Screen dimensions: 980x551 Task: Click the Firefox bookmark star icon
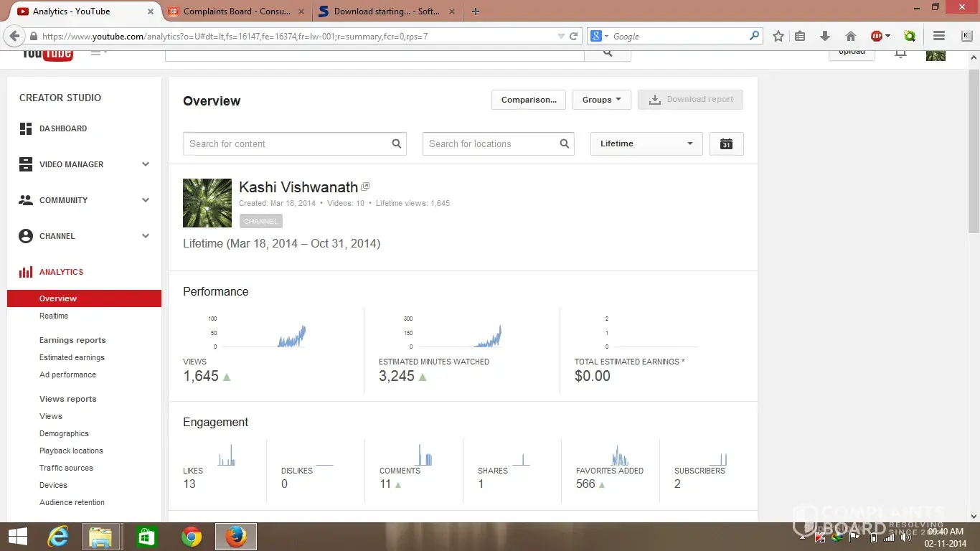pyautogui.click(x=778, y=37)
